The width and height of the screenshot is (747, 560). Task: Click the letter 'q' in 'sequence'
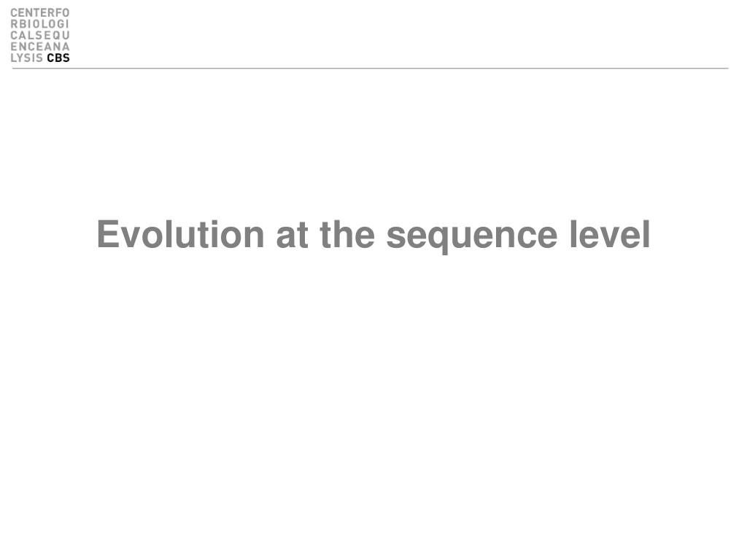click(438, 239)
